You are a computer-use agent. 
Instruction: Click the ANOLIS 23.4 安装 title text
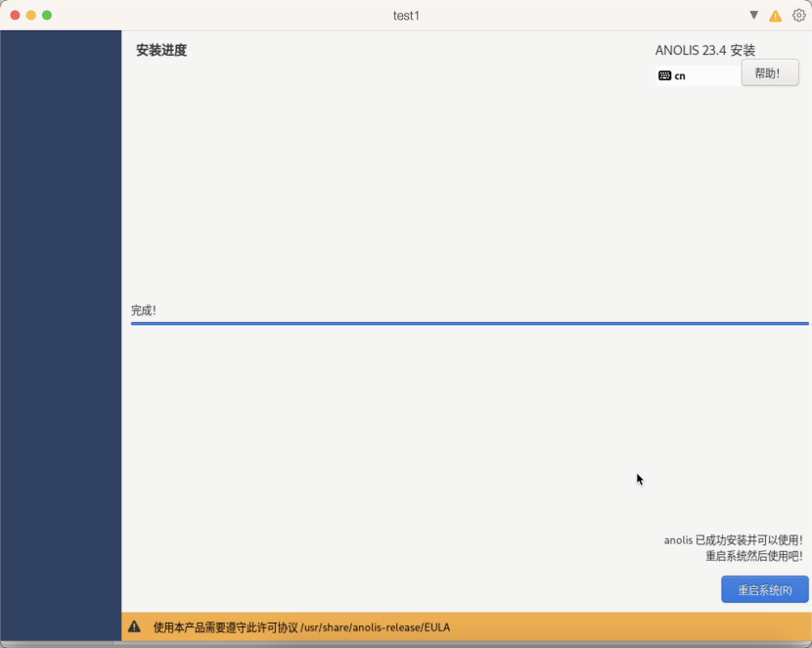pos(704,50)
